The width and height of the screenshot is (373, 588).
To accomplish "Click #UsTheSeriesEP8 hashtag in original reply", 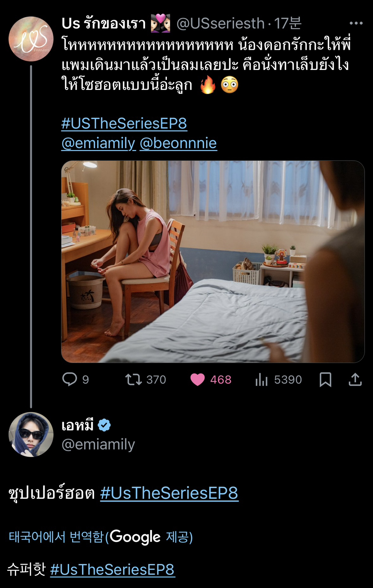I will (169, 493).
